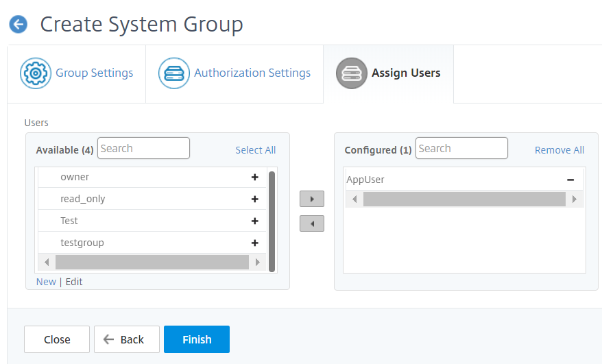Move selected users right with arrow button
The height and width of the screenshot is (364, 602).
tap(312, 199)
